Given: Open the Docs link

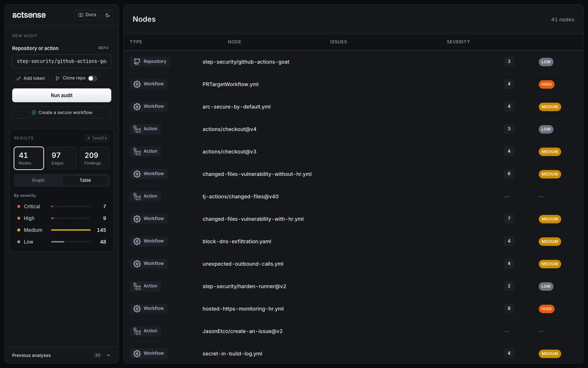Looking at the screenshot, I should [87, 15].
